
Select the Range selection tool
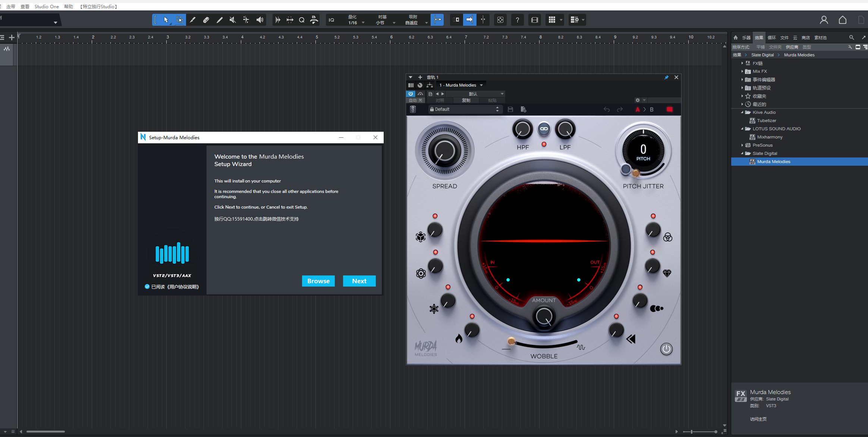point(179,20)
